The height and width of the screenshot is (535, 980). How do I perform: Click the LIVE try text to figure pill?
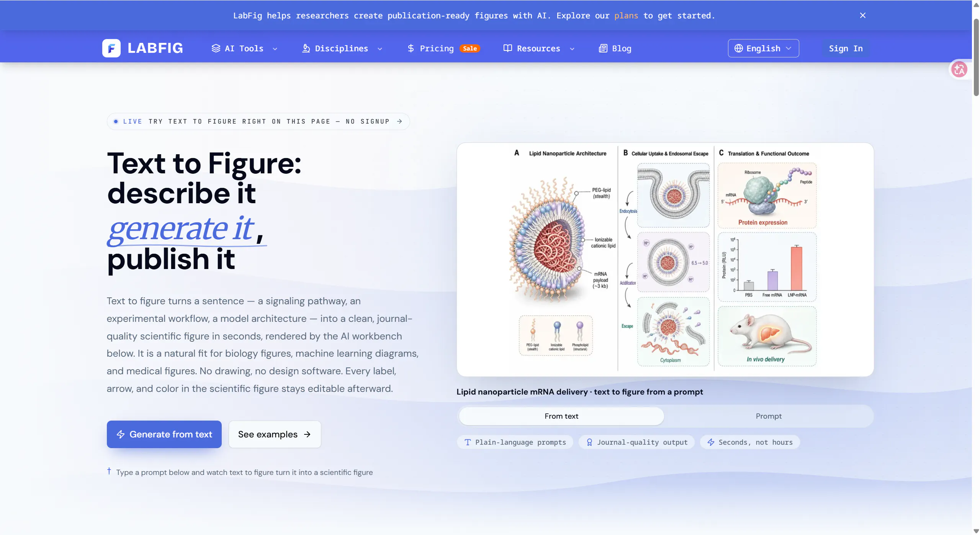pyautogui.click(x=258, y=121)
